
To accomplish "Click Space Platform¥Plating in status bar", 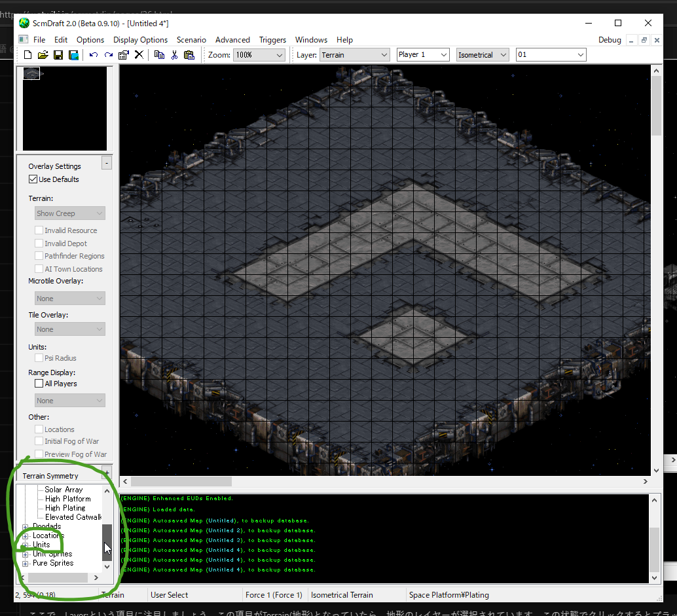I will tap(449, 595).
